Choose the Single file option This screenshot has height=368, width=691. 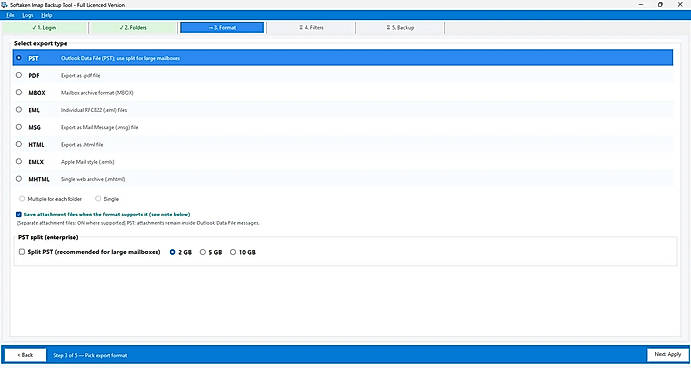98,199
